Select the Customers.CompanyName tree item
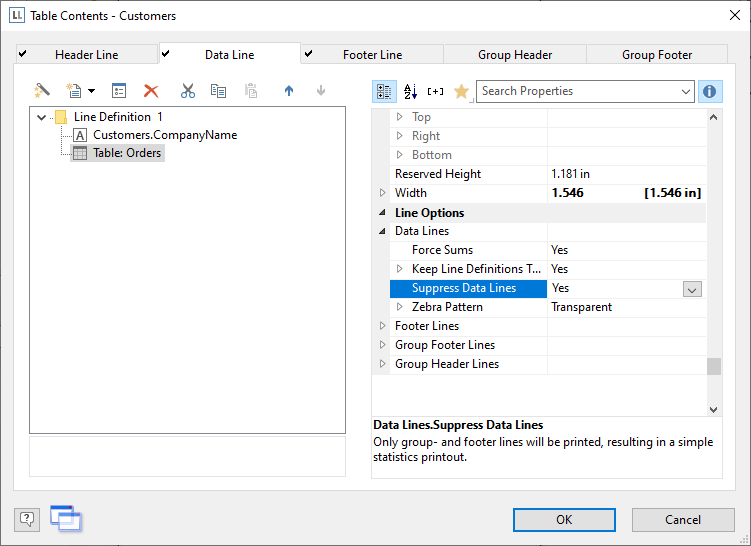This screenshot has width=751, height=546. (x=164, y=135)
